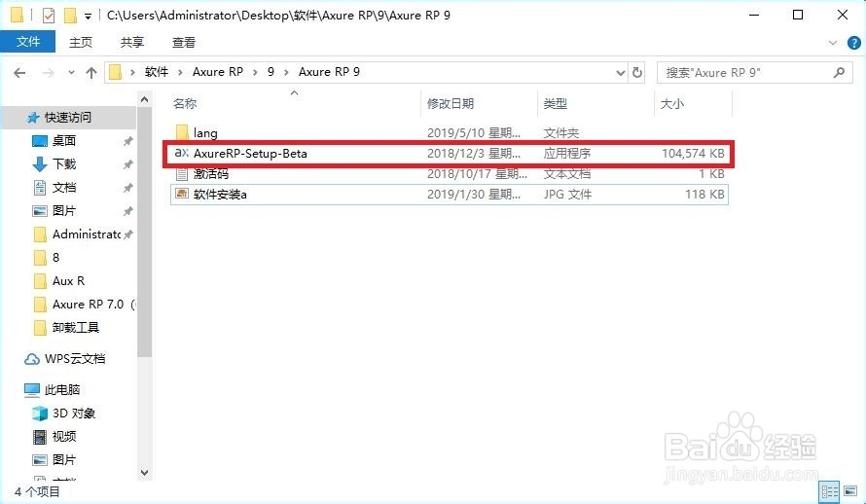The height and width of the screenshot is (504, 866).
Task: Open 桌面 under Quick access
Action: (64, 141)
